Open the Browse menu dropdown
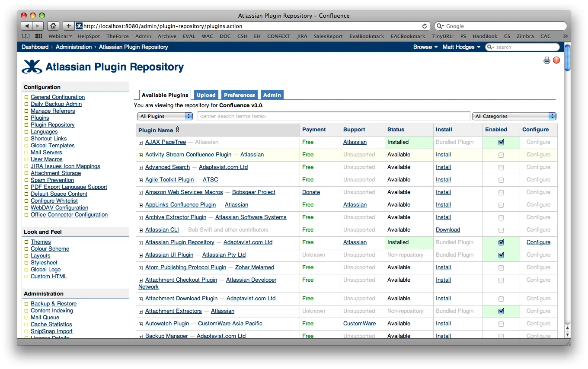The width and height of the screenshot is (588, 369). (x=425, y=47)
